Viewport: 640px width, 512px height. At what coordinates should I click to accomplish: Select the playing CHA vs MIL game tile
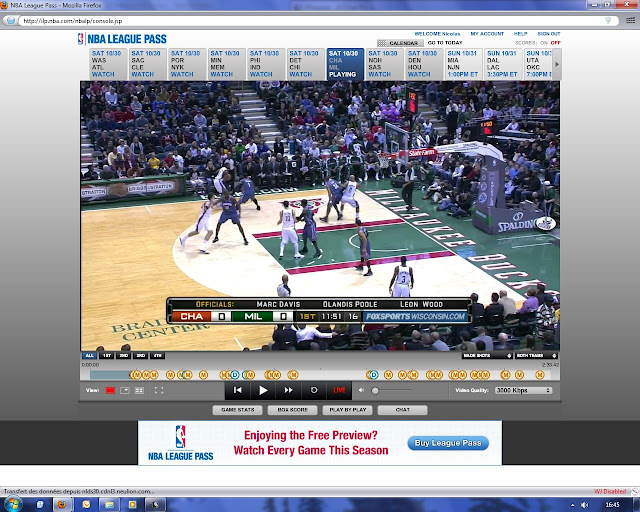(x=345, y=64)
